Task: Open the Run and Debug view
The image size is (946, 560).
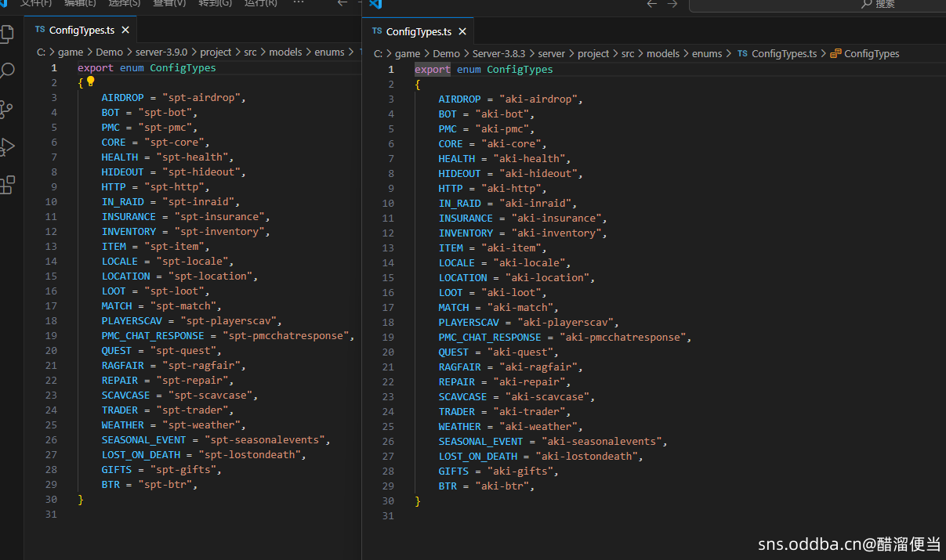Action: click(x=7, y=146)
